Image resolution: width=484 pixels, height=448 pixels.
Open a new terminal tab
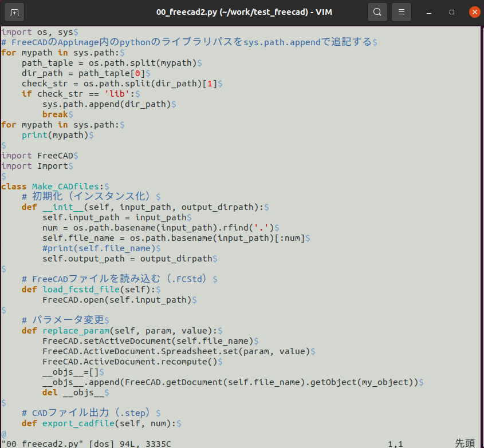point(14,13)
